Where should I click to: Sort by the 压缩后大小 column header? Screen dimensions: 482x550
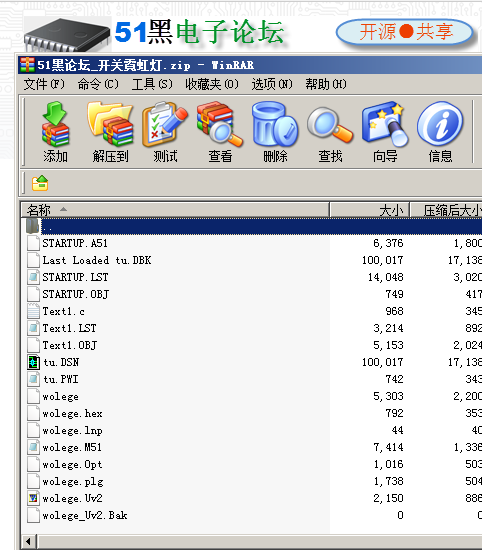[x=446, y=210]
